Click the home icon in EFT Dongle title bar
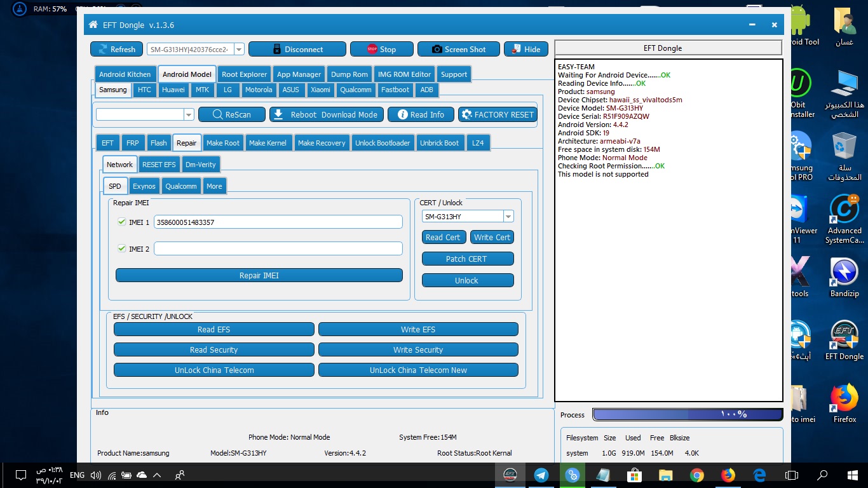Viewport: 868px width, 488px height. [93, 25]
